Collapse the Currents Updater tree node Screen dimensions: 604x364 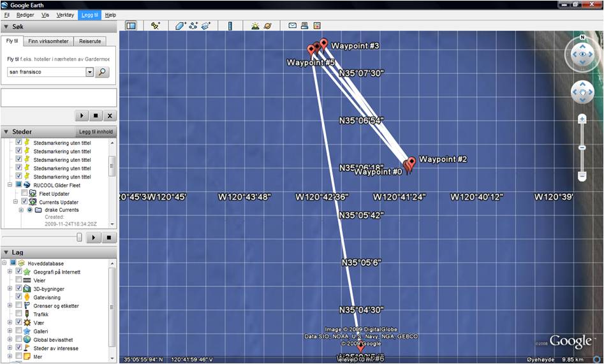pyautogui.click(x=16, y=201)
